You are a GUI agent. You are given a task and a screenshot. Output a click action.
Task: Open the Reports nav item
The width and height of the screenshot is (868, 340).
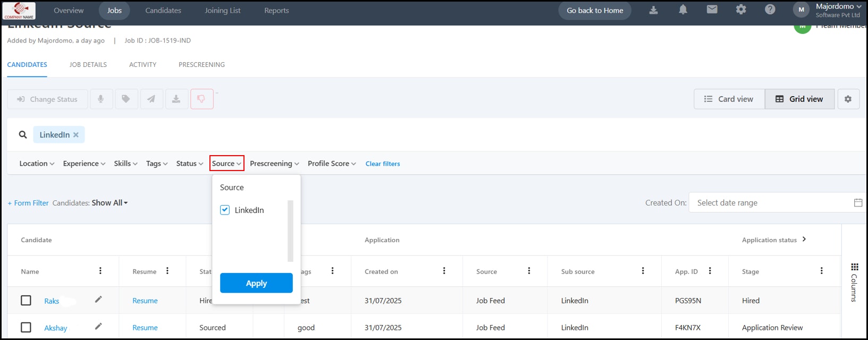(276, 11)
